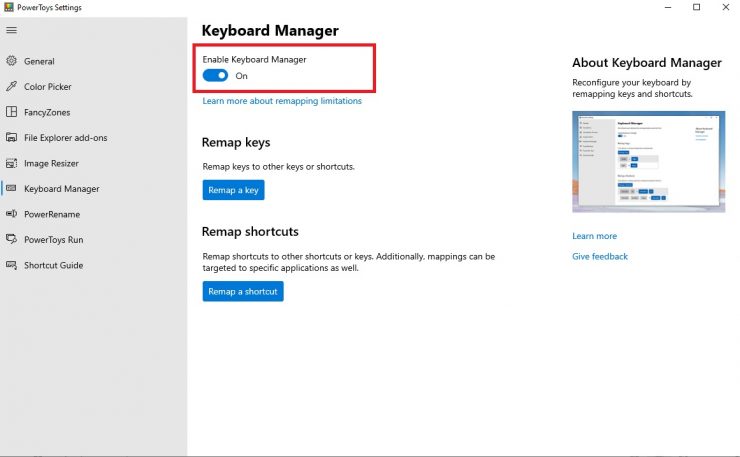
Task: Click the Keyboard Manager preview thumbnail
Action: click(x=648, y=161)
